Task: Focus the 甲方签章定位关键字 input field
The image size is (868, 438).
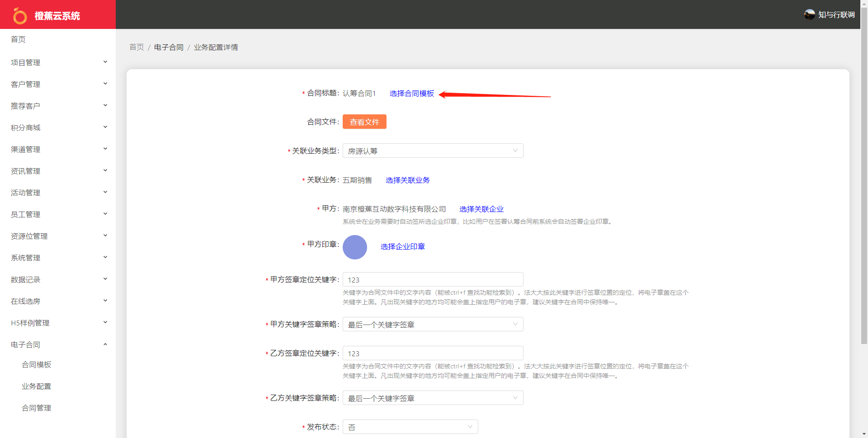Action: [x=433, y=279]
